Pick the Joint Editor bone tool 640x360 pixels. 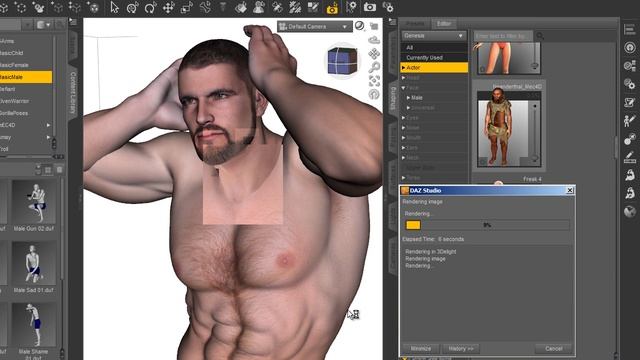[x=205, y=7]
